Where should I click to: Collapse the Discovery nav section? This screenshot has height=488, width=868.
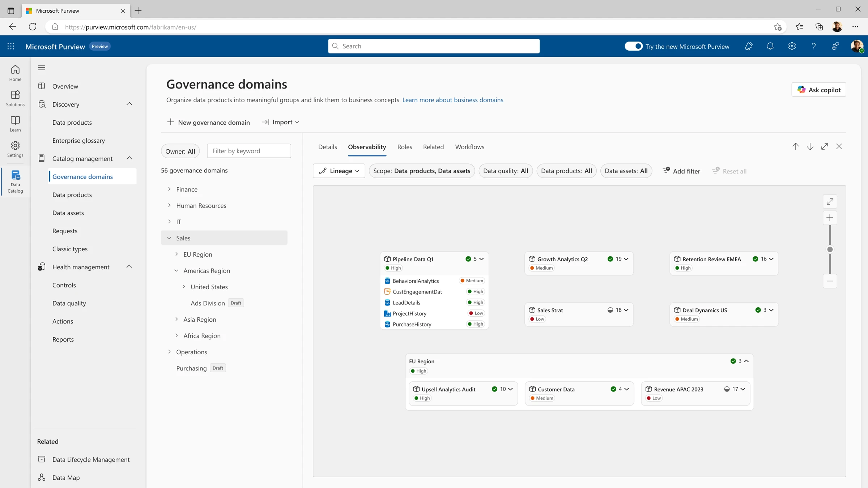pos(129,104)
